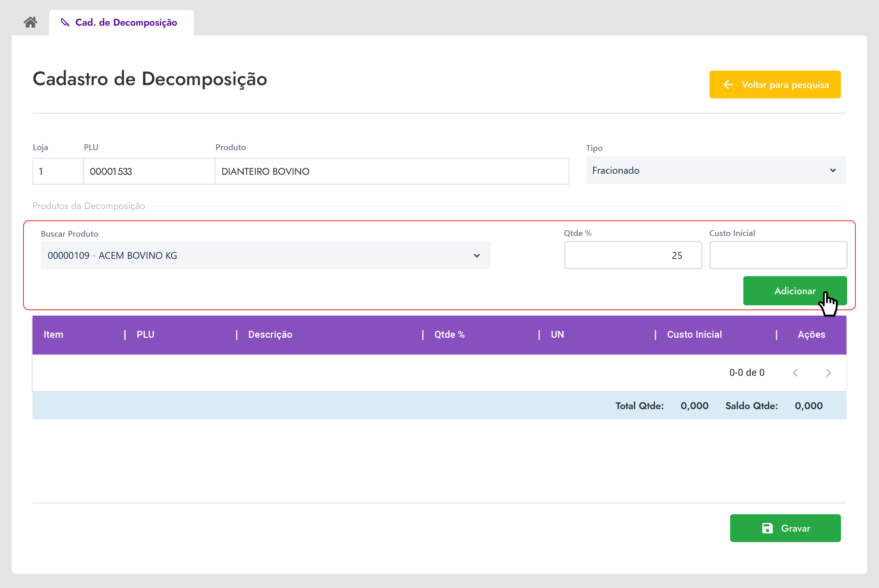Click the PLU input field
The width and height of the screenshot is (879, 588).
pos(149,171)
